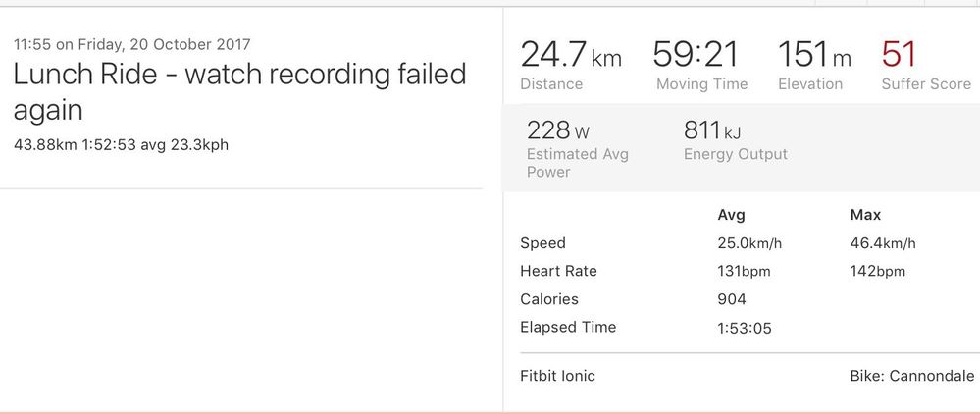
Task: Open the Bike: Cannondale gear entry
Action: pyautogui.click(x=911, y=376)
